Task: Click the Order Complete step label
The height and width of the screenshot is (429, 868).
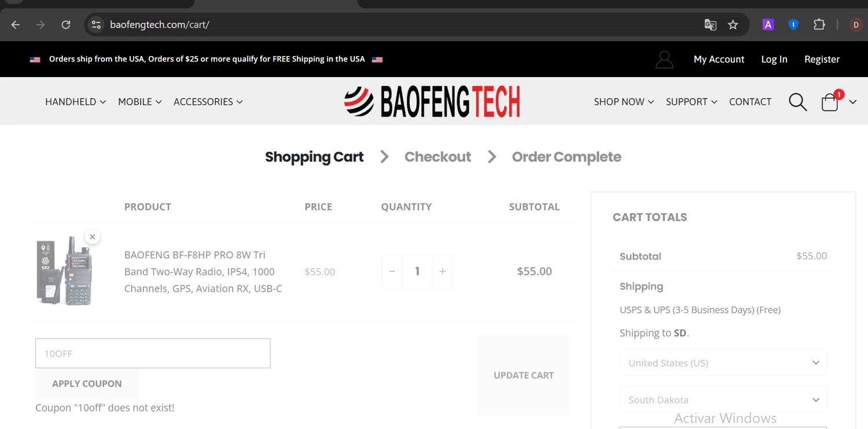Action: point(567,157)
